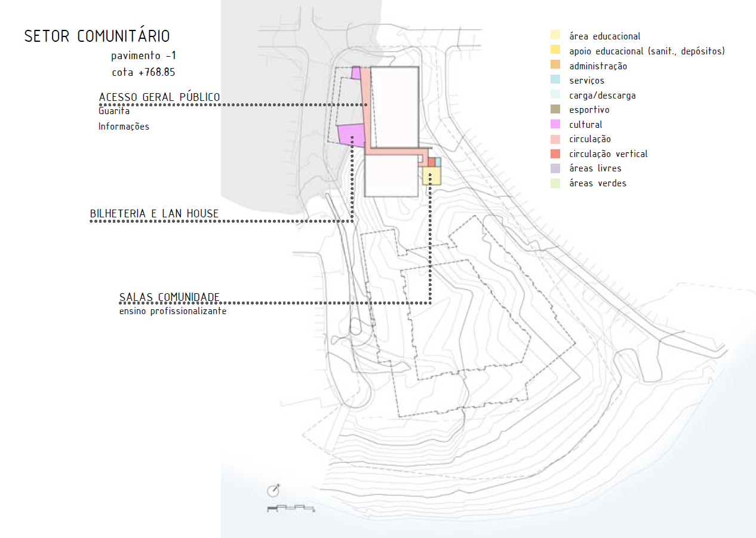The height and width of the screenshot is (538, 756).
Task: Click the carga/descarga legend swatch
Action: [x=555, y=95]
